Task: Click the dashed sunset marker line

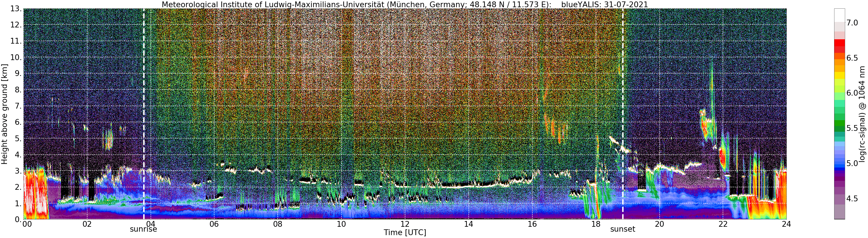Action: (623, 114)
